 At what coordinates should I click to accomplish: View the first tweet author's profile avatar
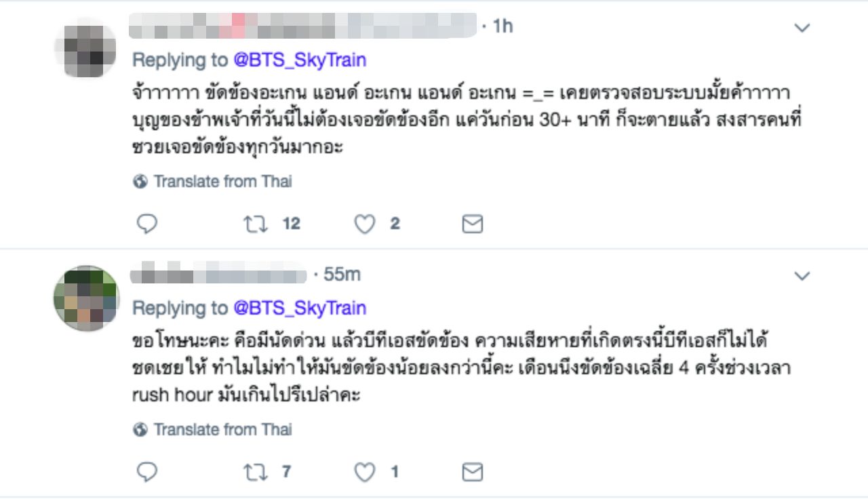(x=85, y=47)
